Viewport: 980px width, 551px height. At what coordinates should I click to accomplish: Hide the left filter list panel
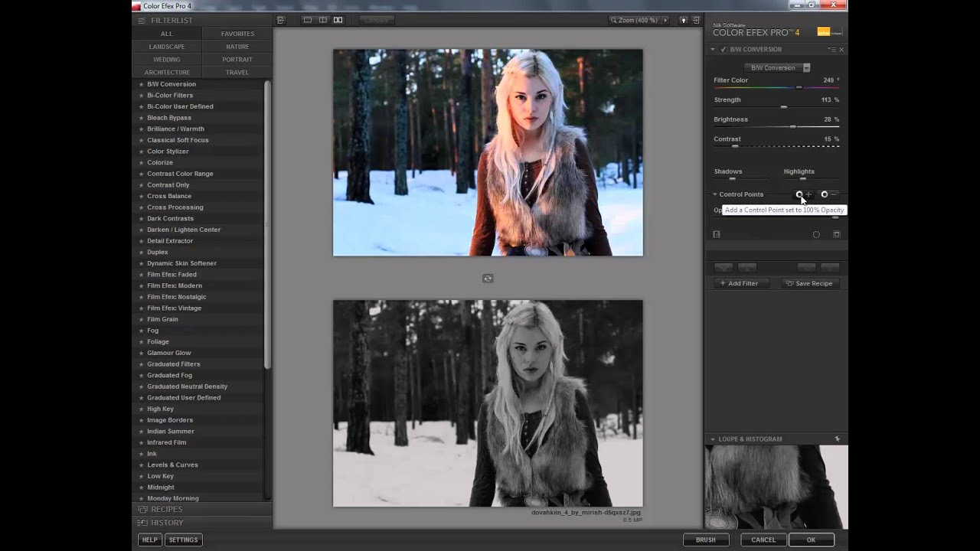coord(281,20)
